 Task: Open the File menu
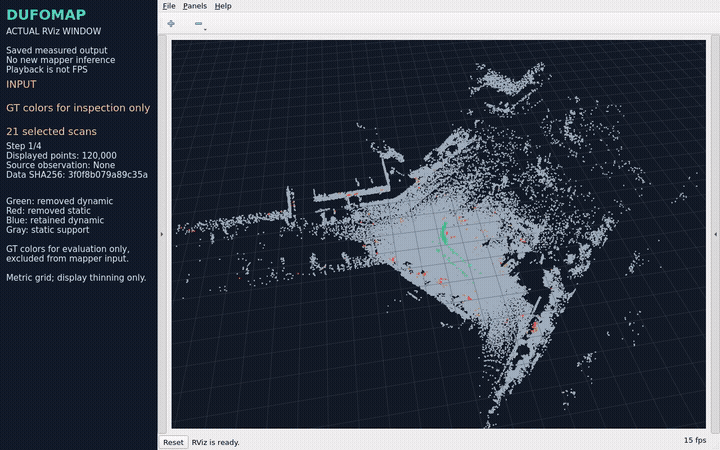[x=169, y=6]
